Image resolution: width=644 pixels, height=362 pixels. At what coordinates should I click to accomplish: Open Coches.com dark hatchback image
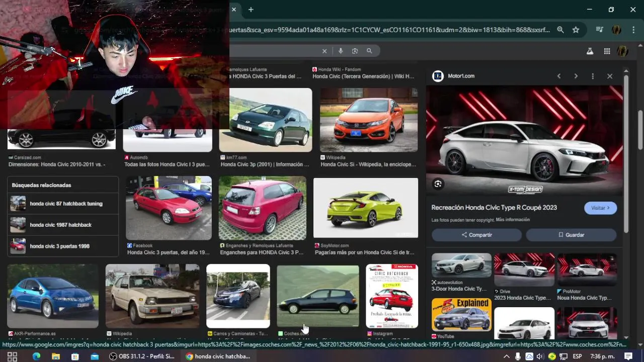[318, 296]
